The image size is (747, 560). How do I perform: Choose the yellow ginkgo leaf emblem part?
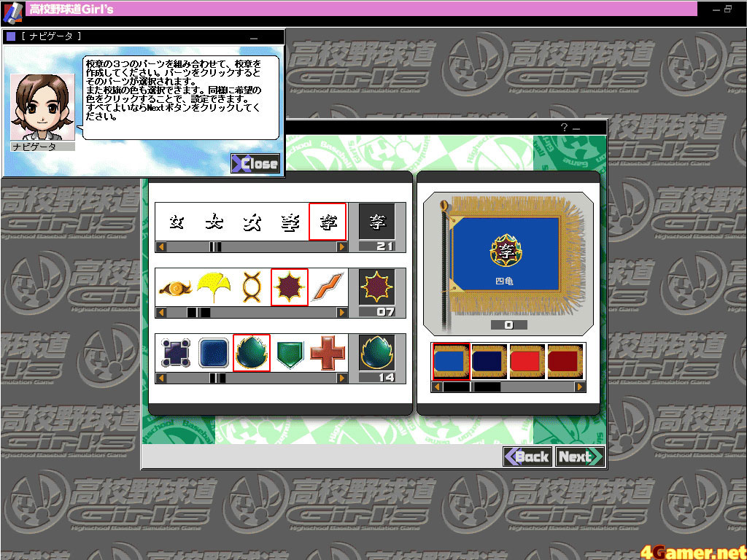(214, 287)
